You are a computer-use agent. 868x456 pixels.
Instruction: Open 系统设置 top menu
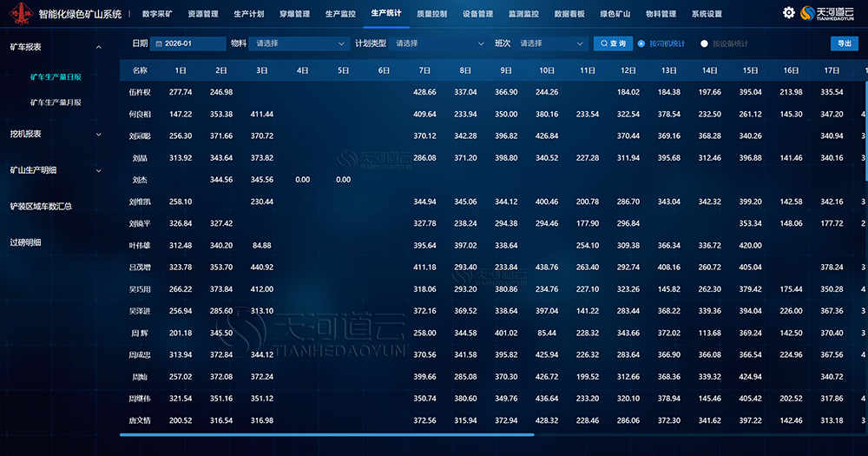coord(707,14)
